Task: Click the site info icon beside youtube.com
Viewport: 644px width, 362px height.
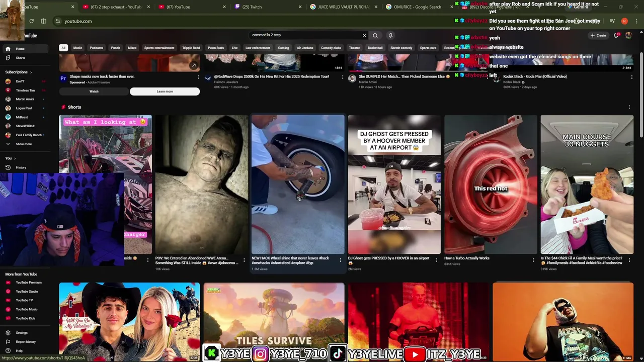Action: point(58,21)
